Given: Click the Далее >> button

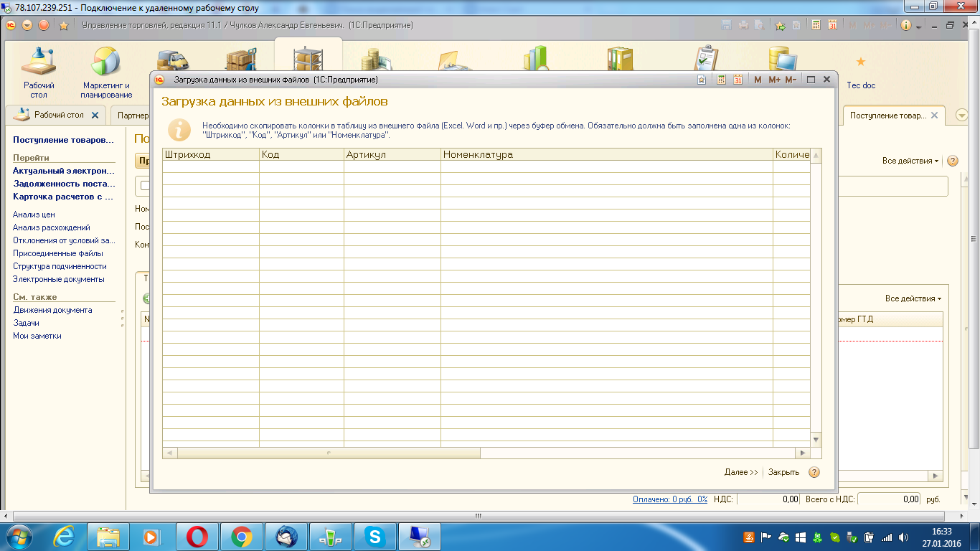Looking at the screenshot, I should (740, 472).
